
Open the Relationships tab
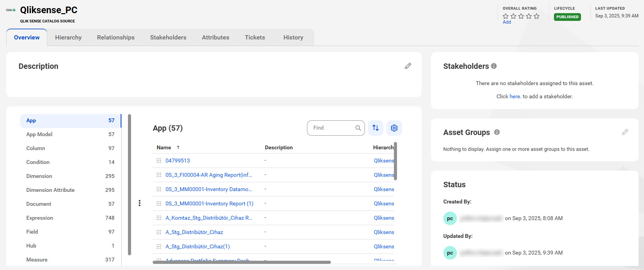(x=116, y=38)
